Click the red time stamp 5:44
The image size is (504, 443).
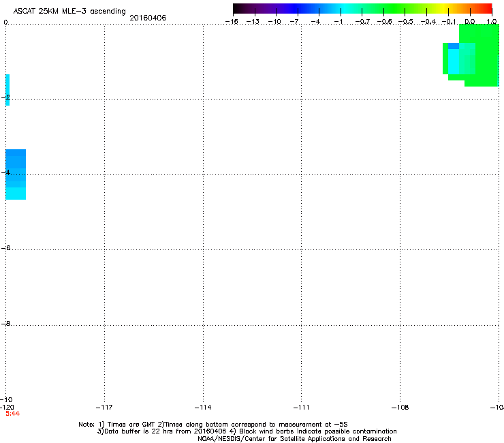12,414
